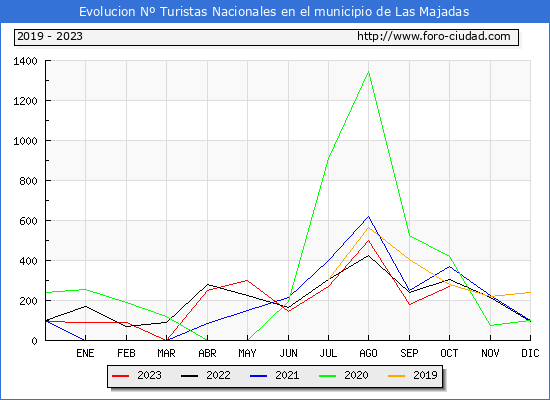The height and width of the screenshot is (400, 550).
Task: Click the orange 2019 legend swatch
Action: tap(396, 376)
